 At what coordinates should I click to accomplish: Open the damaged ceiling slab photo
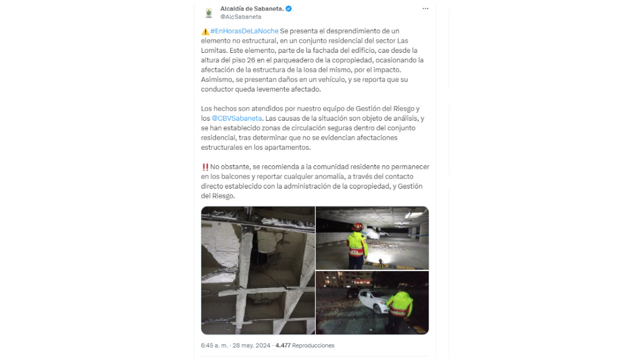258,270
